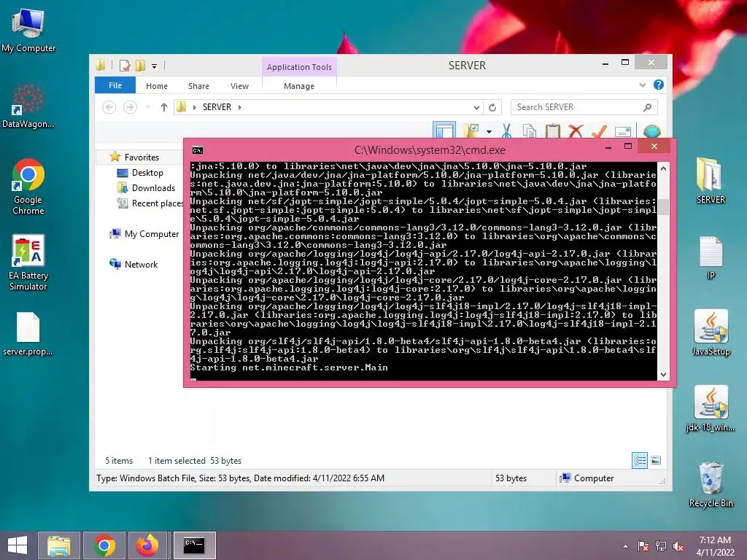Click the red X Delete icon in the SERVER toolbar
Screen dimensions: 747x560
(x=576, y=131)
